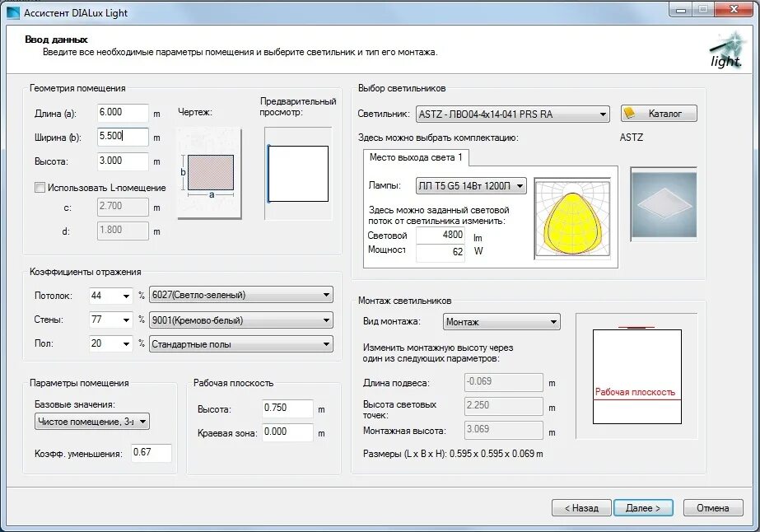Viewport: 760px width, 532px height.
Task: Minimize the DIALux Light assistant window
Action: click(x=680, y=9)
